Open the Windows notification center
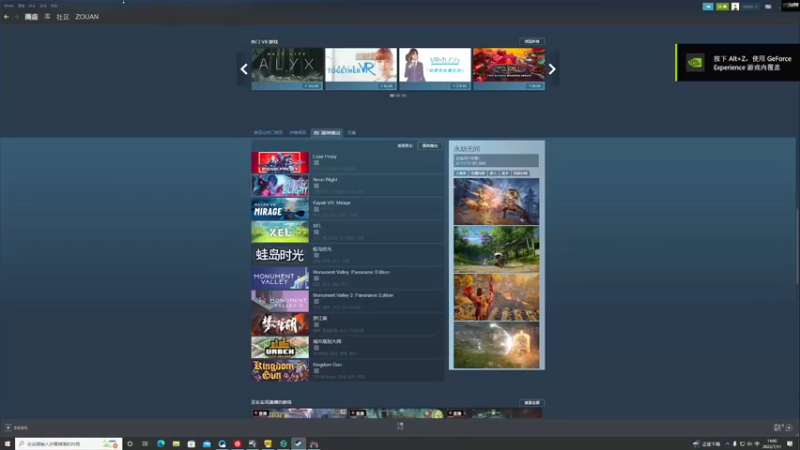The height and width of the screenshot is (450, 800). click(790, 444)
